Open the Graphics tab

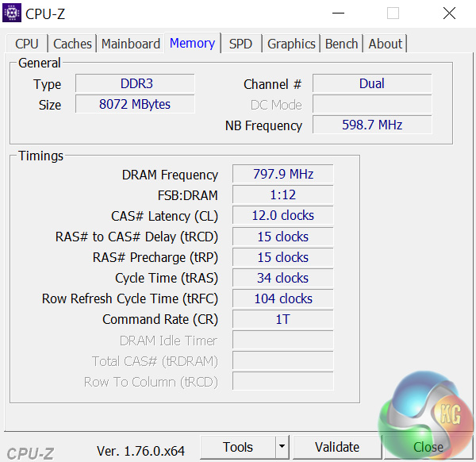coord(291,44)
